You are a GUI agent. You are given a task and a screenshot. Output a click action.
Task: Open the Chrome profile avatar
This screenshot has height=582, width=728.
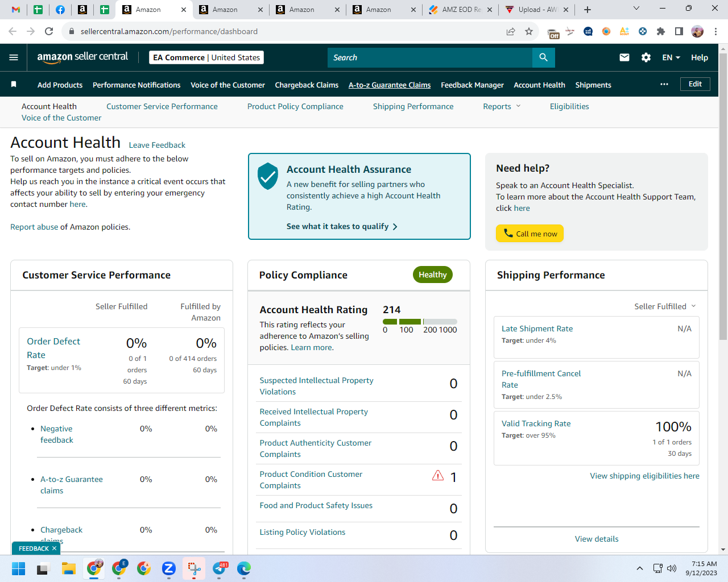[697, 31]
